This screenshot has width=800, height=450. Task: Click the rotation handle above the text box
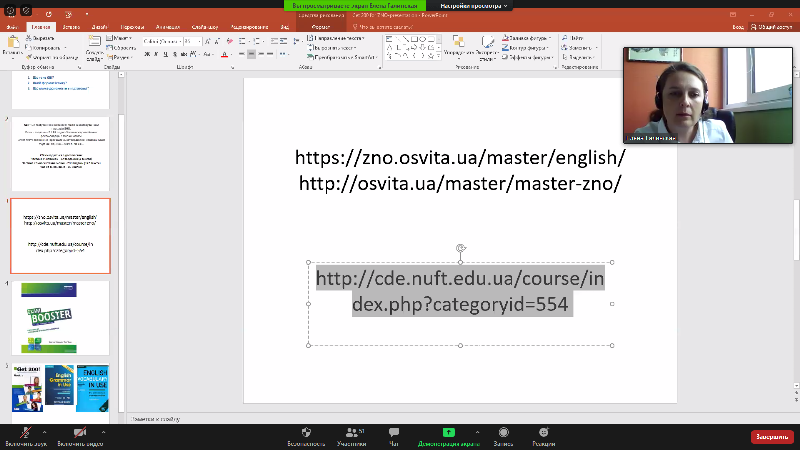(460, 248)
